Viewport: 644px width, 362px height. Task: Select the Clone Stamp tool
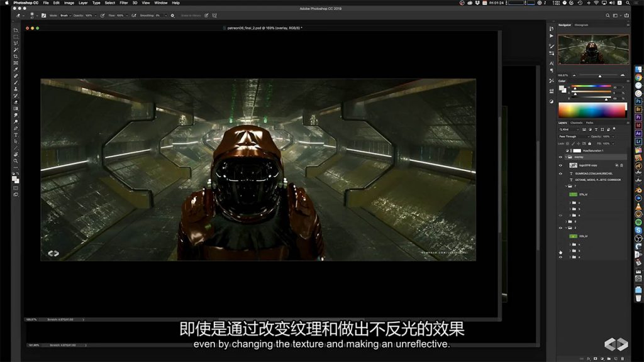pos(16,89)
